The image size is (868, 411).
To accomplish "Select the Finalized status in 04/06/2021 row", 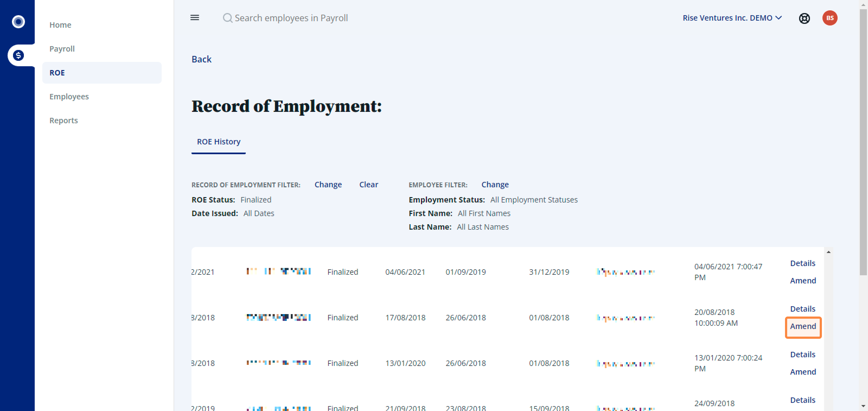I will click(x=343, y=272).
